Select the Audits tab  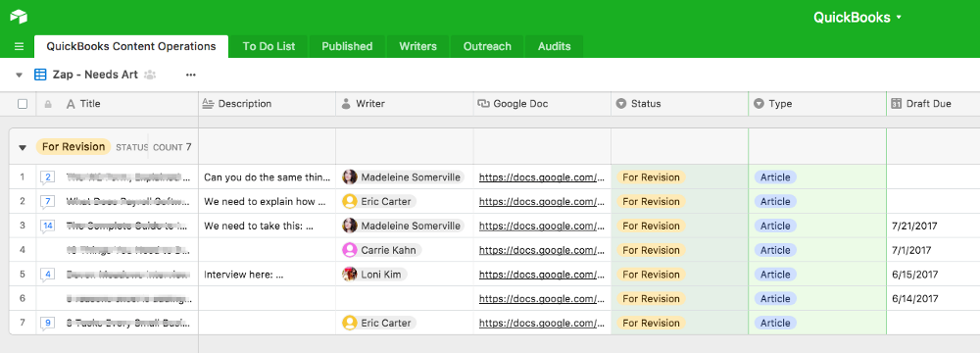point(555,46)
